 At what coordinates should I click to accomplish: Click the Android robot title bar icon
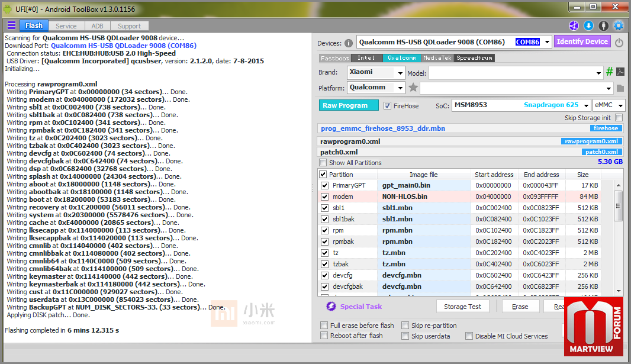click(x=8, y=9)
